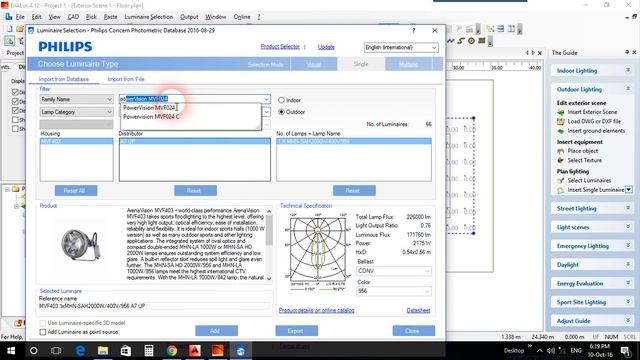
Task: Click the curved S-shaped line tool icon
Action: tap(461, 40)
